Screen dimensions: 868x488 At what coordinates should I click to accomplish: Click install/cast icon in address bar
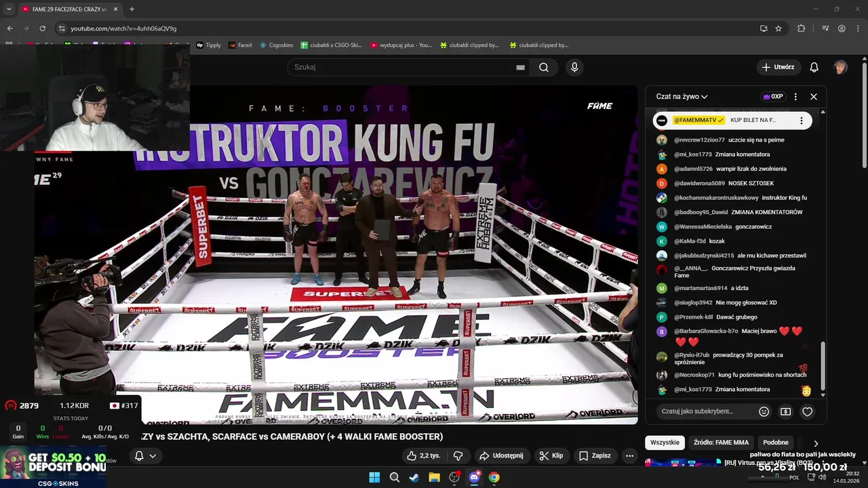click(764, 28)
